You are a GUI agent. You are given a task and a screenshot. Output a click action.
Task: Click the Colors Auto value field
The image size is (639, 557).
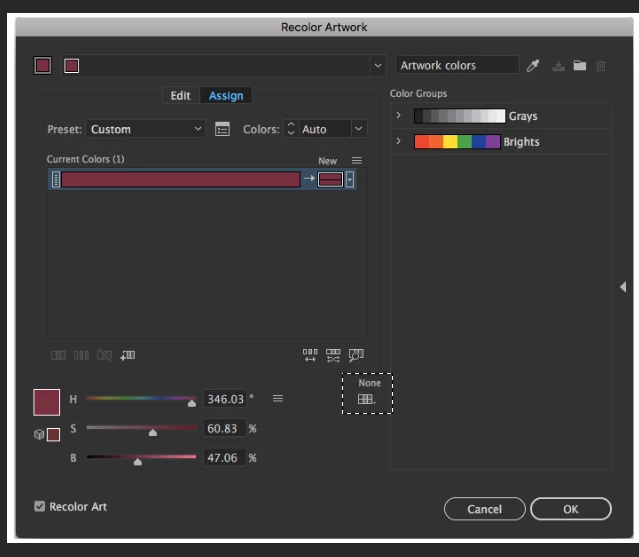click(x=325, y=129)
